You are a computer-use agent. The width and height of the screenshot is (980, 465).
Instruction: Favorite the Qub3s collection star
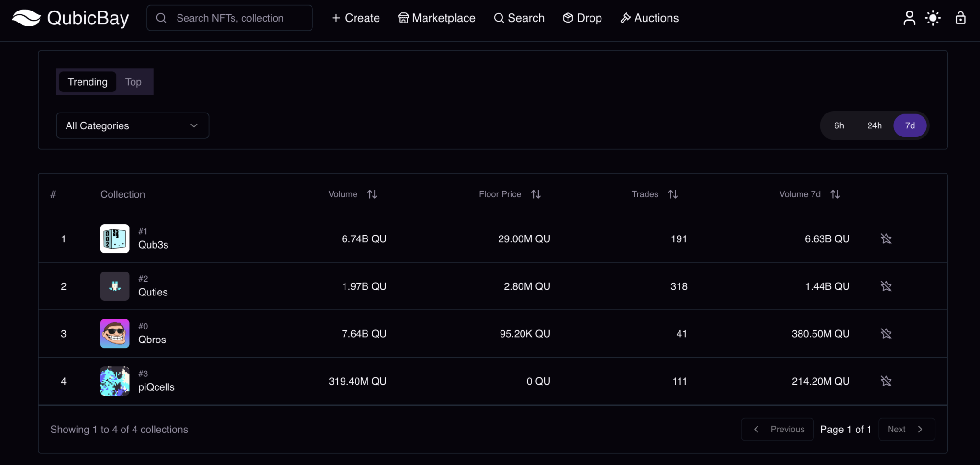click(x=886, y=238)
